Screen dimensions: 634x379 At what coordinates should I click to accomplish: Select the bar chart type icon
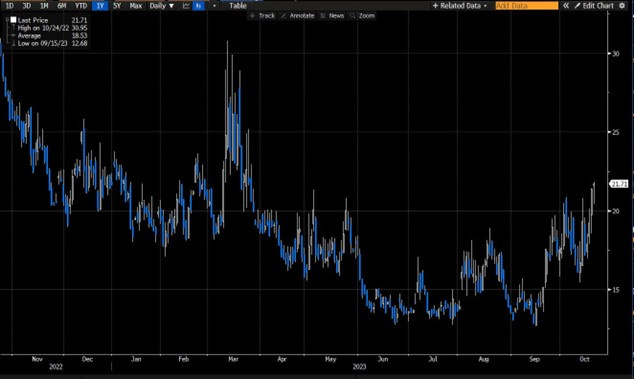coord(198,6)
